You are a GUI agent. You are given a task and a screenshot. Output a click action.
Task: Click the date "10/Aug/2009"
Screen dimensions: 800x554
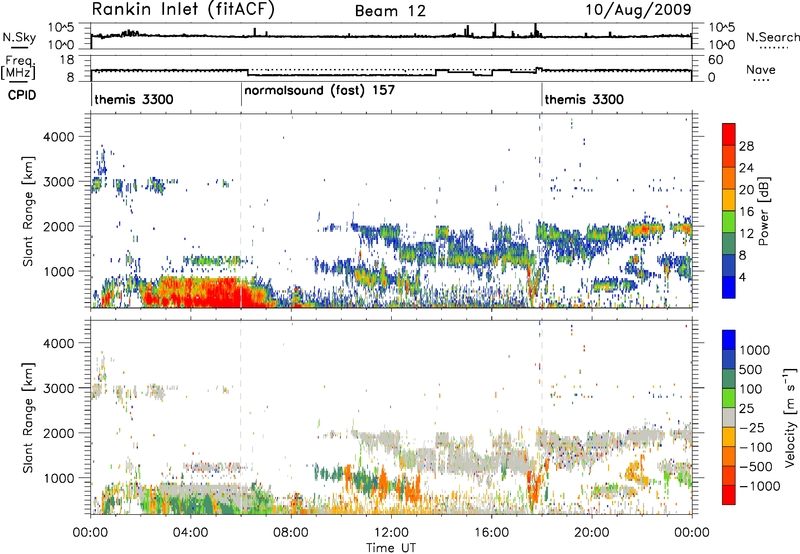(x=638, y=9)
